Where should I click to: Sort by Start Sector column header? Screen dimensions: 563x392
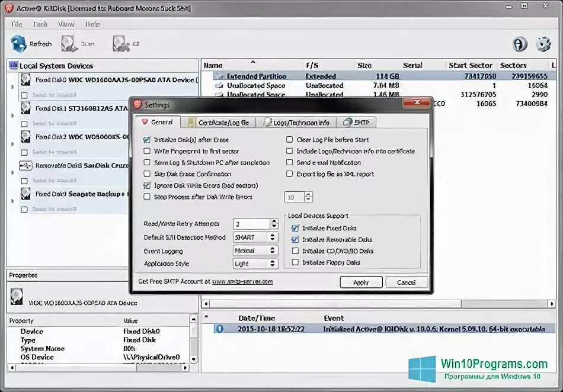point(471,65)
